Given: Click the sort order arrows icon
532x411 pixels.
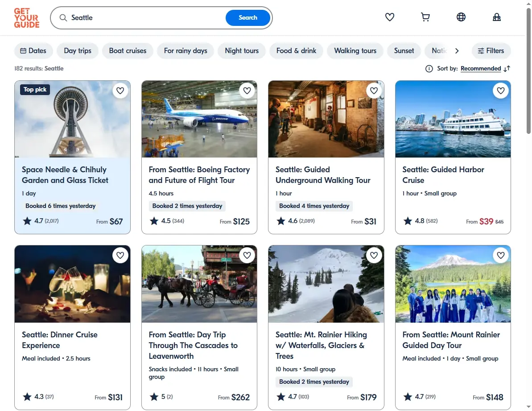Looking at the screenshot, I should [x=507, y=69].
